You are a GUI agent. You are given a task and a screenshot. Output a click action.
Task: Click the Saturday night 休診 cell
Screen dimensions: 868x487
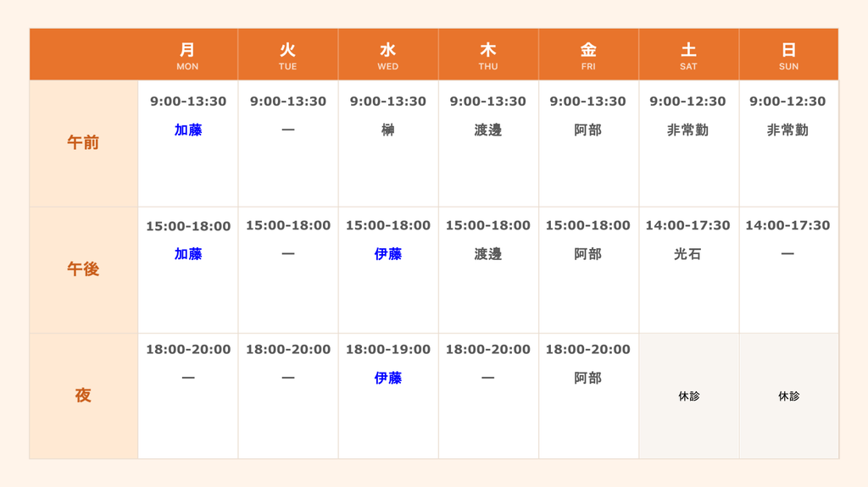coord(688,396)
